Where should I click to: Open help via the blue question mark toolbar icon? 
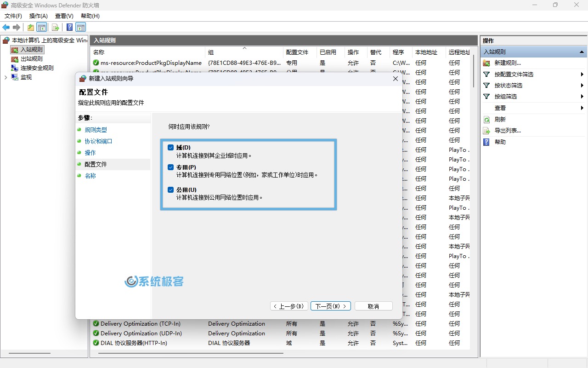69,27
